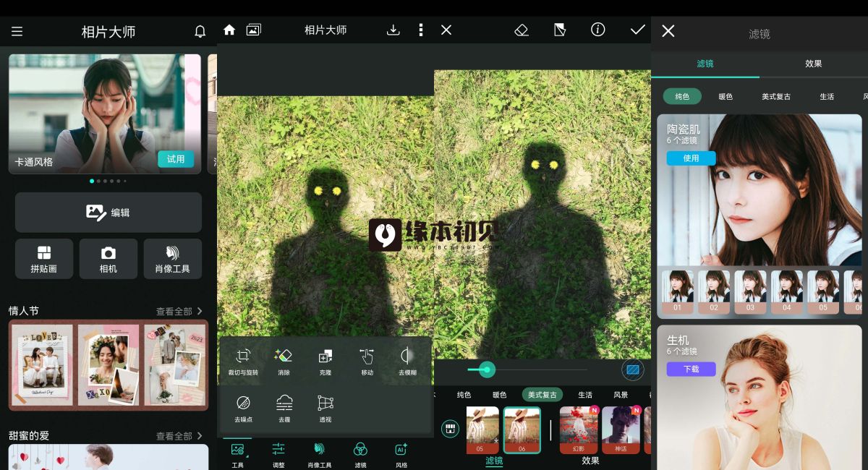Choose 纯色 category above the editing filter thumbnails
Image resolution: width=868 pixels, height=470 pixels.
464,395
